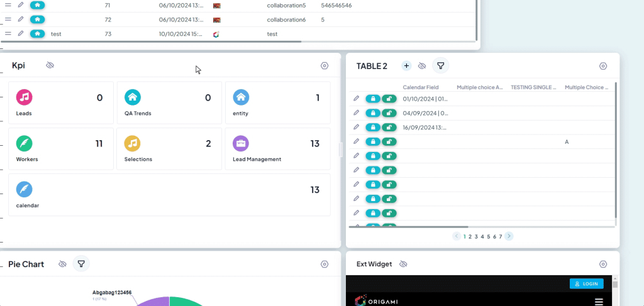Open Pie Chart filter funnel icon
This screenshot has height=306, width=644.
81,264
